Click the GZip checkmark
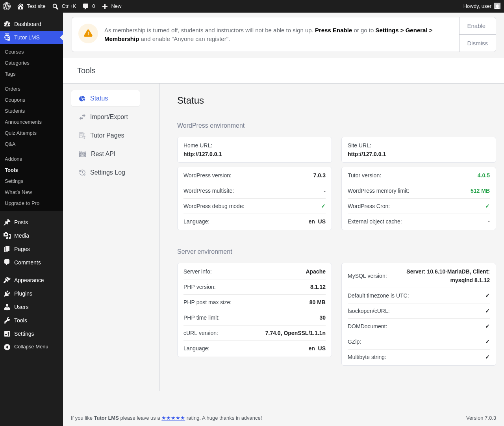 point(487,342)
